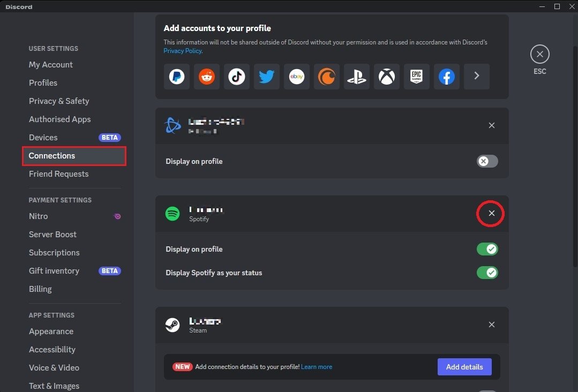Show more account connection options arrow
Viewport: 578px width, 392px height.
[x=477, y=77]
